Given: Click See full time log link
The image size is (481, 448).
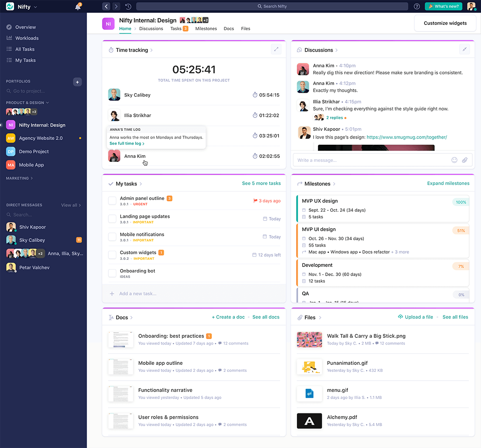Looking at the screenshot, I should tap(127, 143).
